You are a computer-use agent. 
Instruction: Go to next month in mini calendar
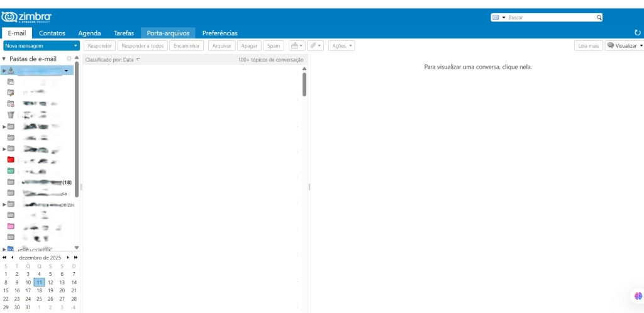68,258
